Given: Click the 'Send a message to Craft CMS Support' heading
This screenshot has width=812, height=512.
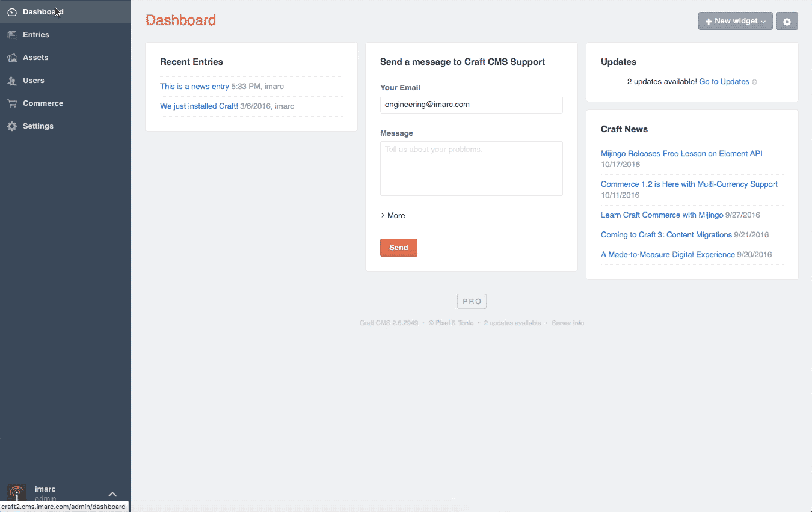Looking at the screenshot, I should [463, 62].
